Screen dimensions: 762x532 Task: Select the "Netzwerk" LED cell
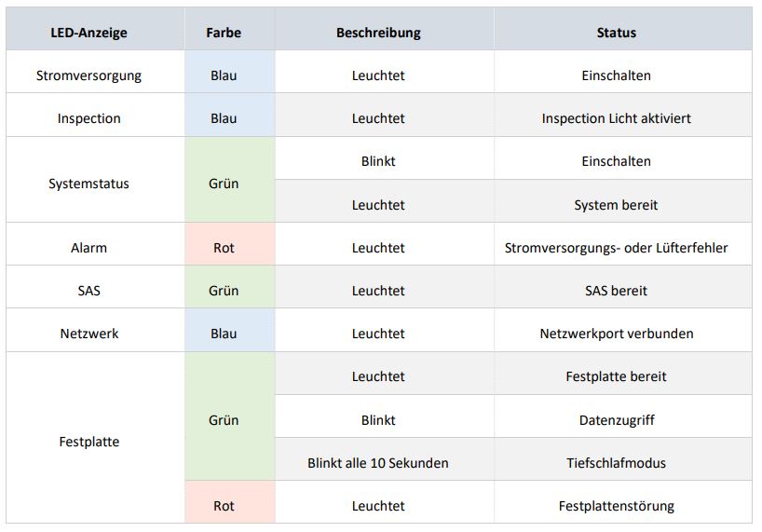(x=88, y=334)
